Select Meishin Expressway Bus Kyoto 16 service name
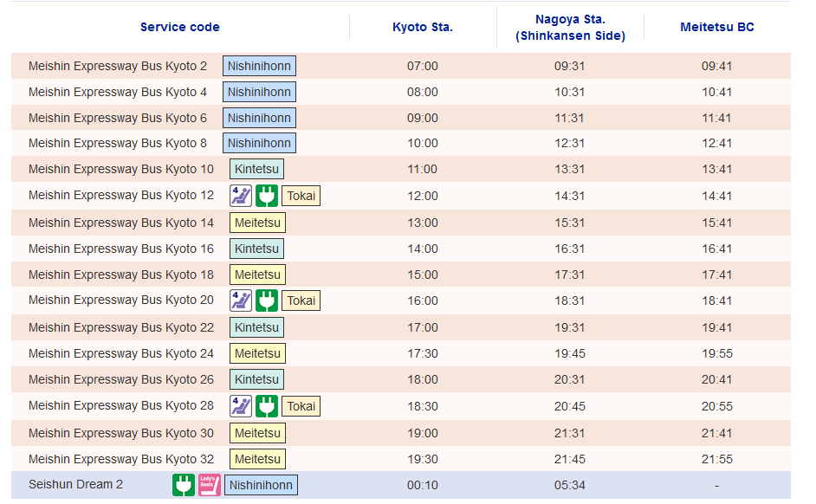The width and height of the screenshot is (816, 504). pyautogui.click(x=121, y=249)
